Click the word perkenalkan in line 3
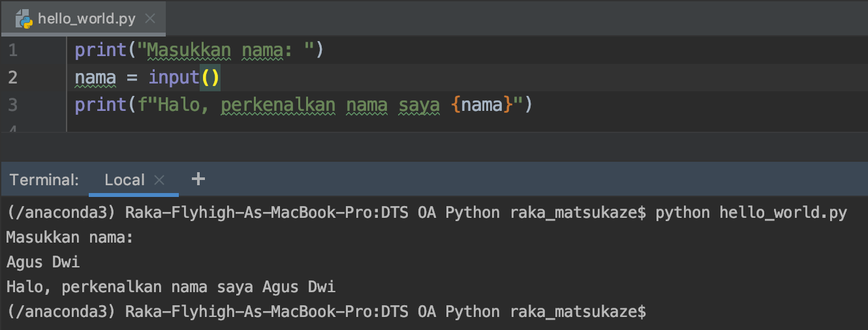Viewport: 868px width, 330px height. (x=279, y=104)
